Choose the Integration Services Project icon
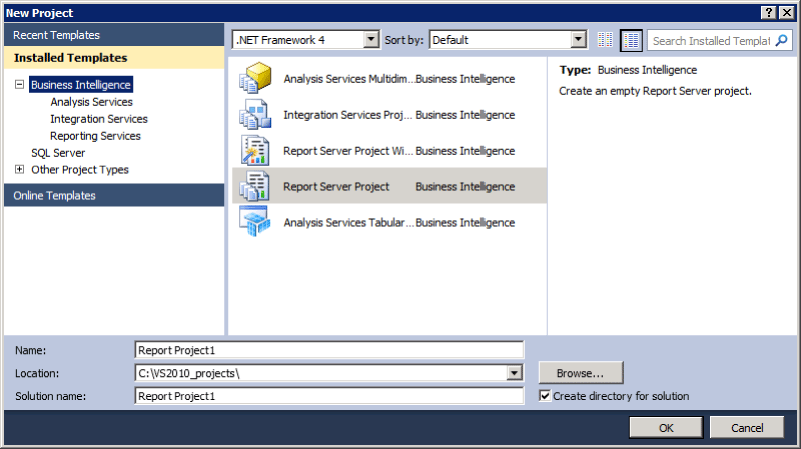The width and height of the screenshot is (801, 449). coord(255,114)
